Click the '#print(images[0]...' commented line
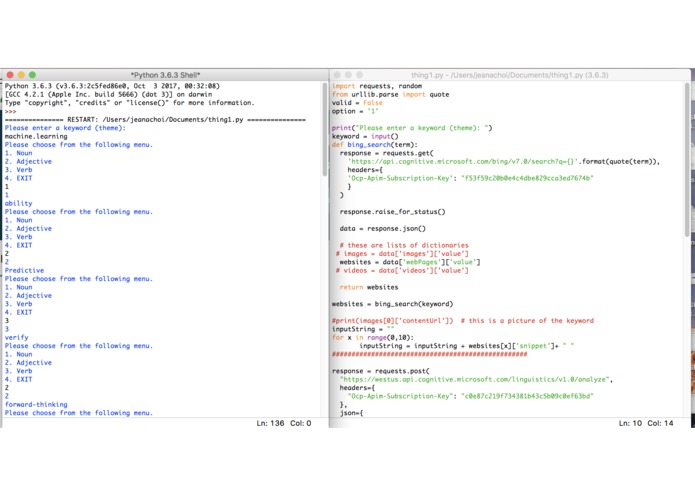The width and height of the screenshot is (695, 494). point(463,321)
